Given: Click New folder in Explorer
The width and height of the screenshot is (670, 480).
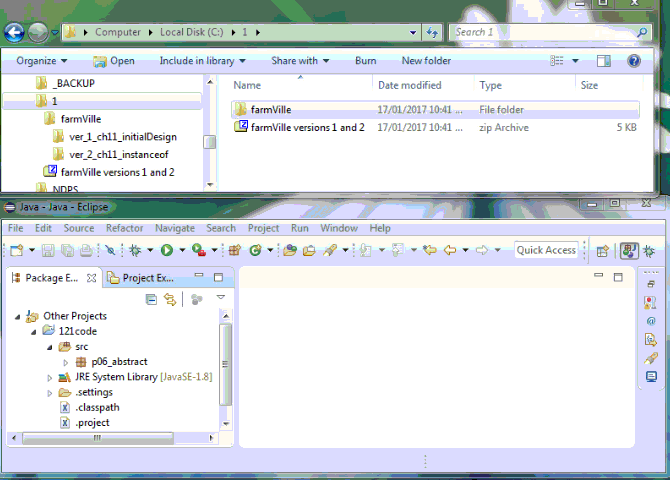Looking at the screenshot, I should tap(426, 61).
